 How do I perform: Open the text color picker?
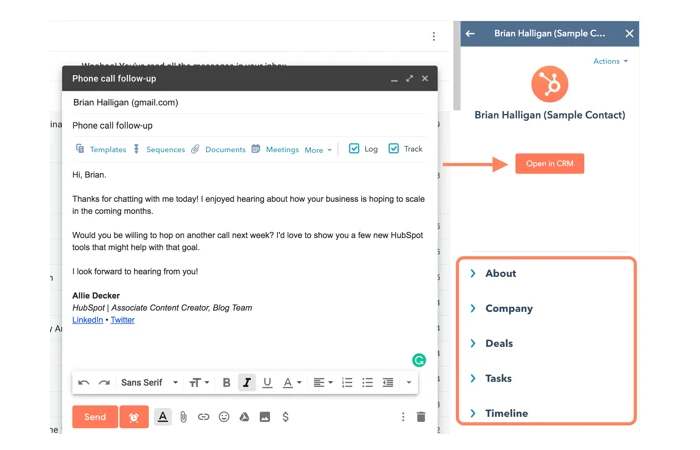292,383
